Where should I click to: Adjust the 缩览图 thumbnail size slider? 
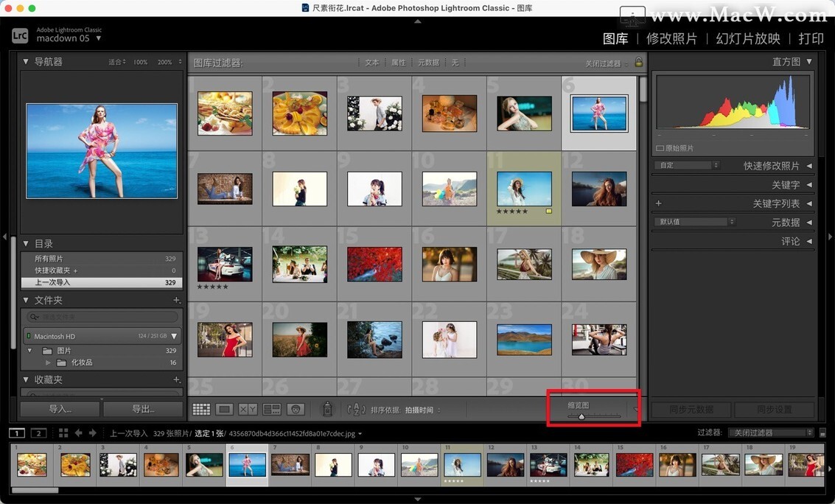[581, 416]
